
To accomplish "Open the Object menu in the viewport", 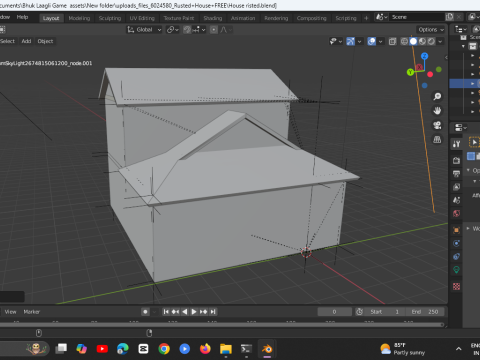I will coord(45,41).
